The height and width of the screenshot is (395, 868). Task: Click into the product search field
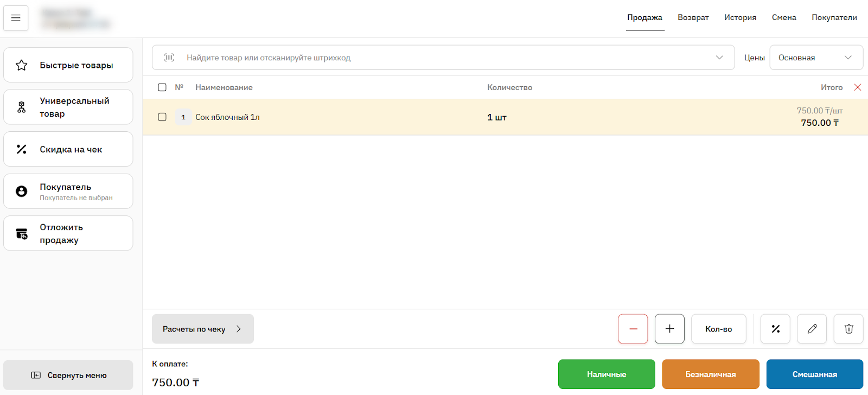(x=434, y=58)
